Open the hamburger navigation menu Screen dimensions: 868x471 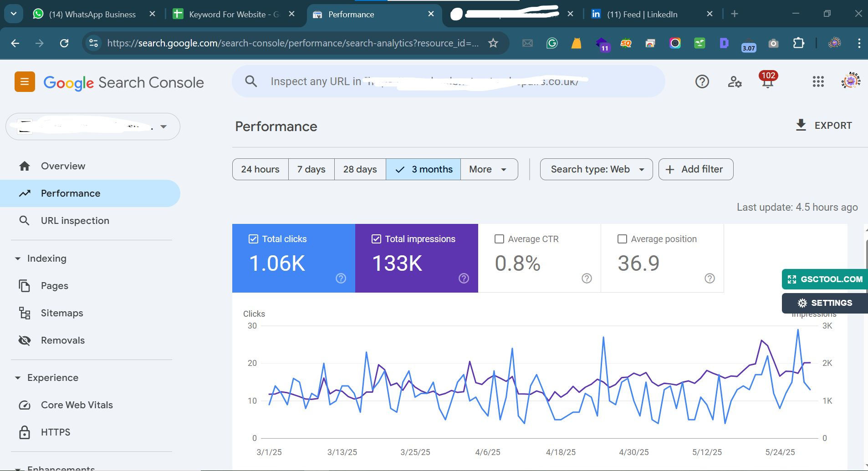pyautogui.click(x=25, y=82)
